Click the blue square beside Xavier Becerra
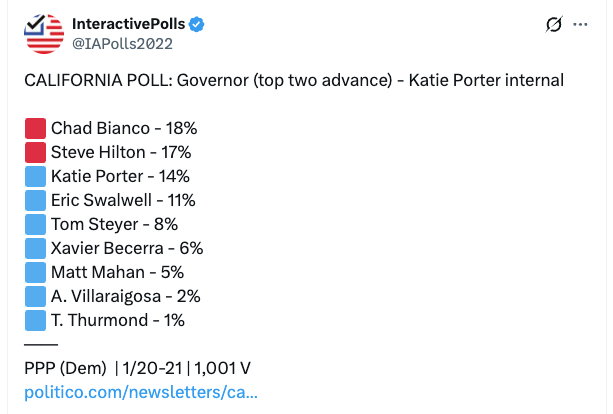The height and width of the screenshot is (414, 613). (35, 248)
